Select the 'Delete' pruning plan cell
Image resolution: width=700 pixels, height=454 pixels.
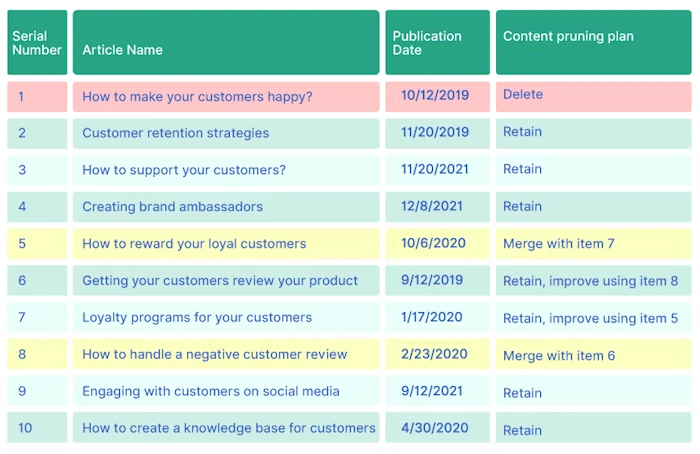coord(593,96)
